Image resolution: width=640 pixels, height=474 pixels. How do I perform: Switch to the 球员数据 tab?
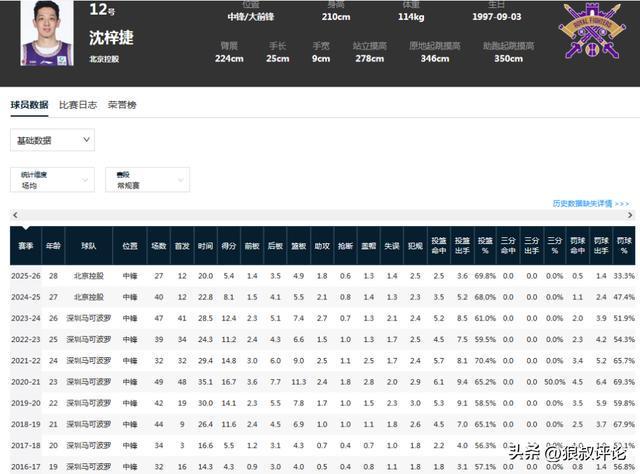(30, 104)
